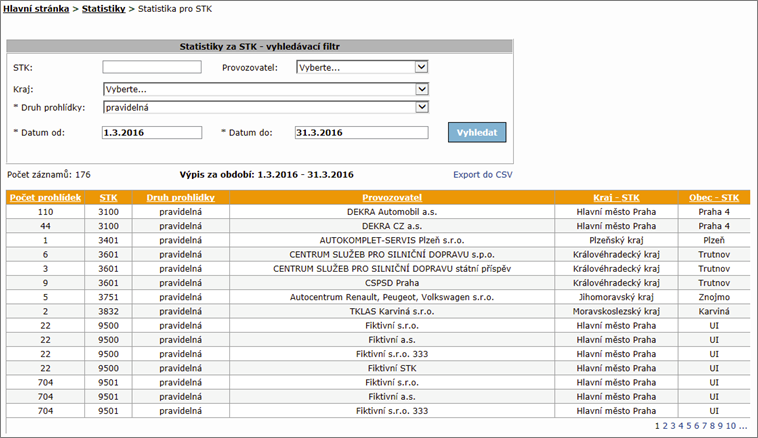Select Autocentrum Renault, Peugeot, Volkswagen cell
This screenshot has height=438, width=758.
pos(392,297)
